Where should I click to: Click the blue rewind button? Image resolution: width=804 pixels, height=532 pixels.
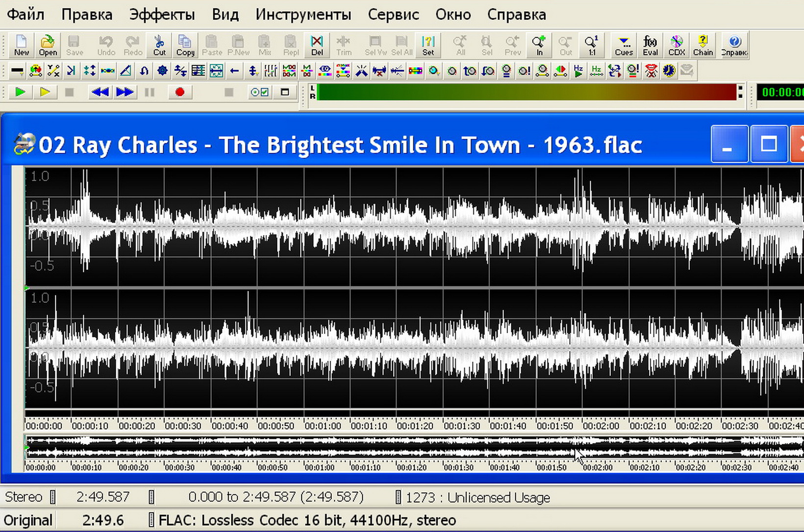point(100,92)
